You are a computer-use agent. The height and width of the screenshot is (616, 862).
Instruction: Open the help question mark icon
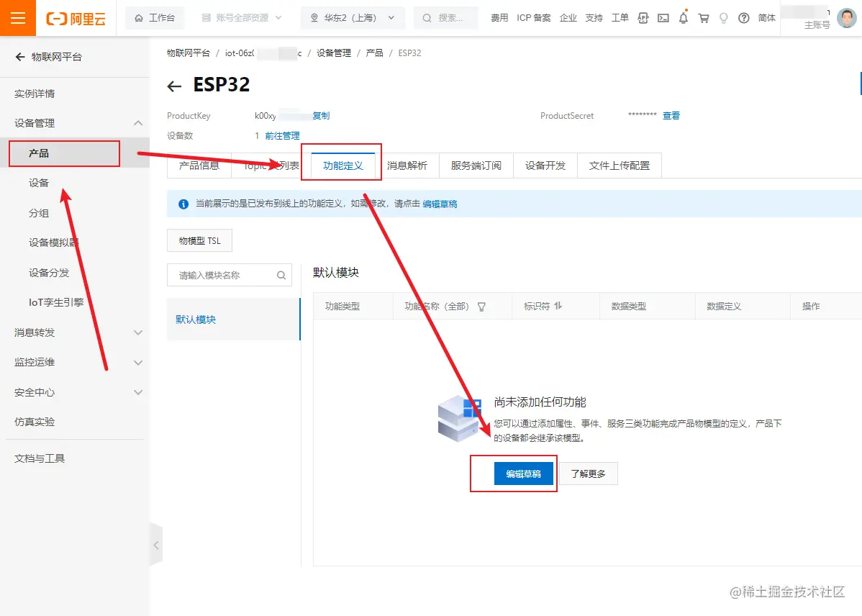pyautogui.click(x=744, y=17)
